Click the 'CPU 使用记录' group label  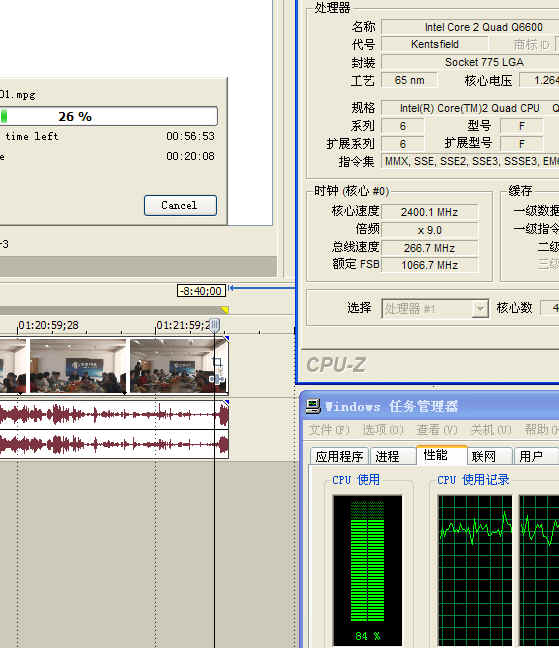pos(473,480)
